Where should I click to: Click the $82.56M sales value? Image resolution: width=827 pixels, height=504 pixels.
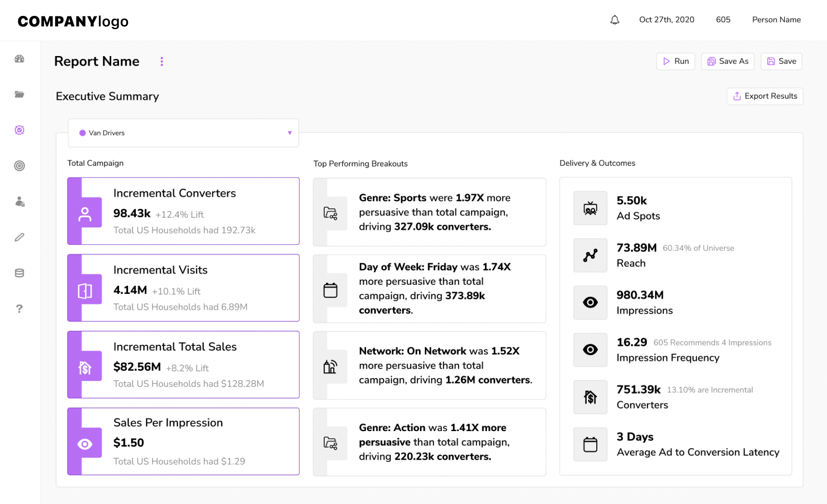pos(137,367)
